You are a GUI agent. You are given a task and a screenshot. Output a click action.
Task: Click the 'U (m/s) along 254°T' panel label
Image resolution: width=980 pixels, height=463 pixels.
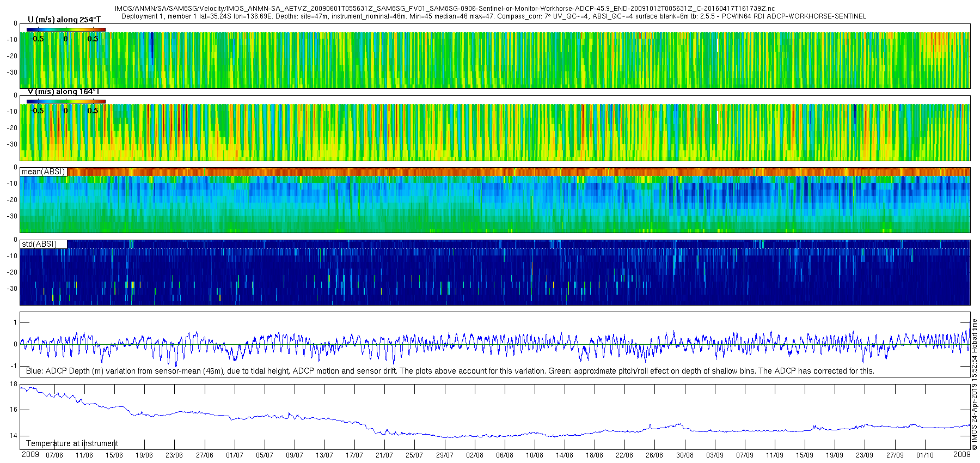point(64,20)
